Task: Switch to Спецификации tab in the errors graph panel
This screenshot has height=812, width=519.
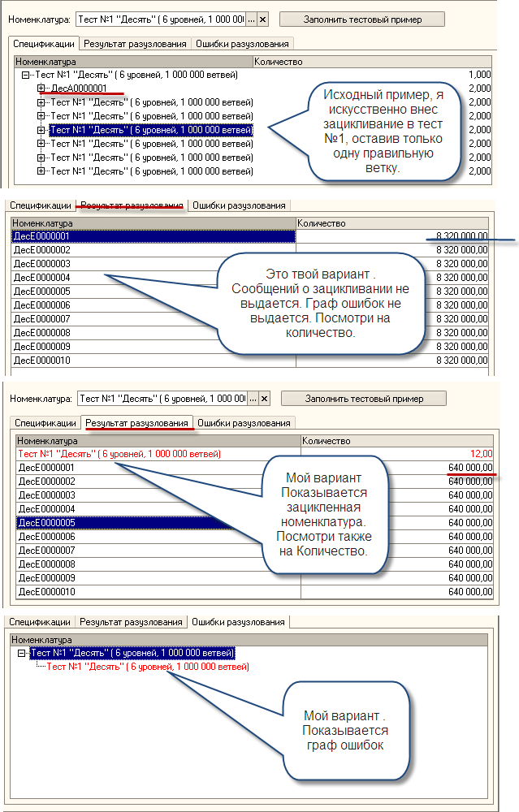Action: tap(39, 622)
